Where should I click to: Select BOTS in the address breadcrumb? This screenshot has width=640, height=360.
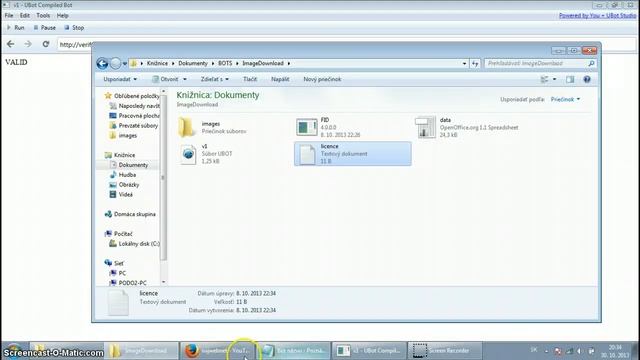225,63
